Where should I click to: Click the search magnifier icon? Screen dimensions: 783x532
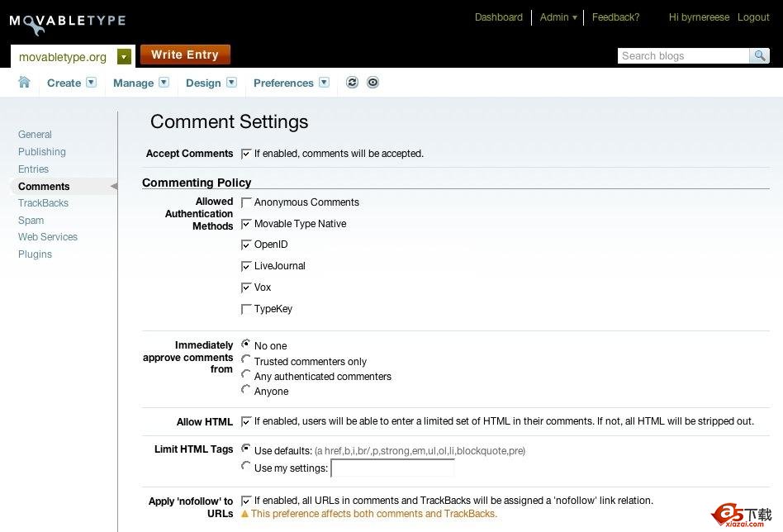point(759,56)
